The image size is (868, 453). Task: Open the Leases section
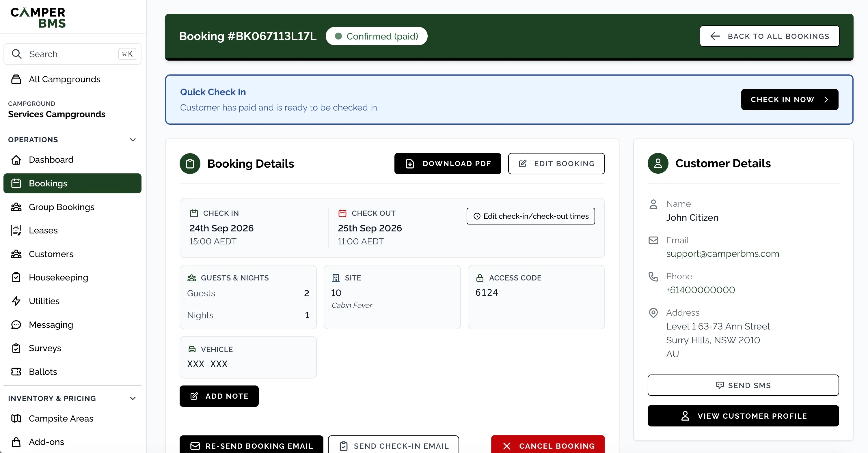click(72, 230)
